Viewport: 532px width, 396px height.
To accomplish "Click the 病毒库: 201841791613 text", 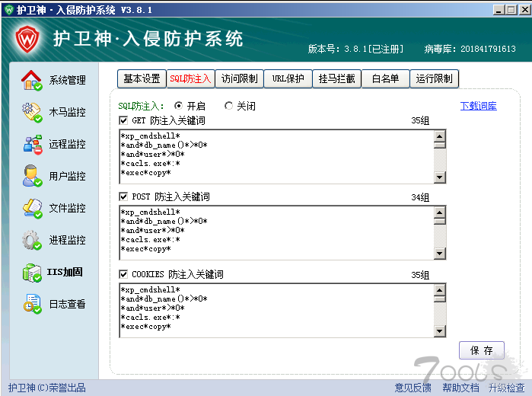I will [470, 49].
